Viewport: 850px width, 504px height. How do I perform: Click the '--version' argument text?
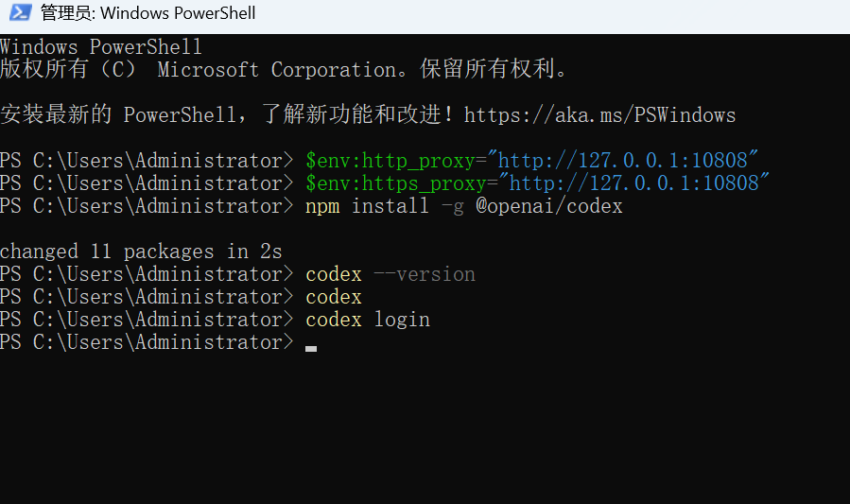[425, 274]
